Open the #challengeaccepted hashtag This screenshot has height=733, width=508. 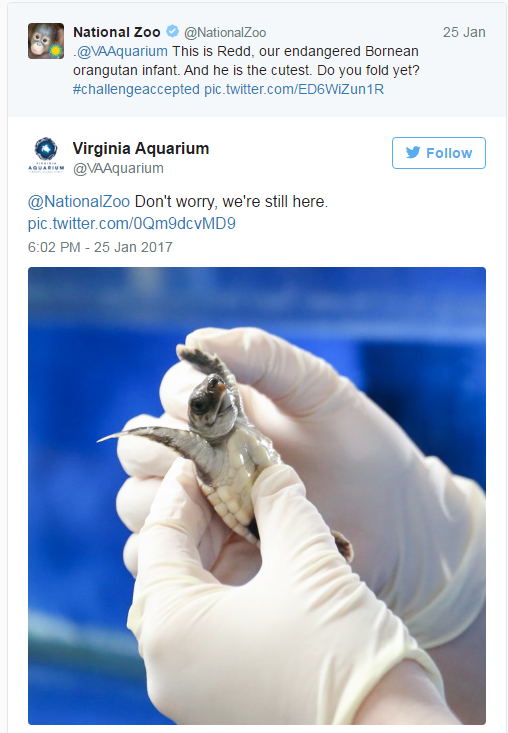pos(136,89)
